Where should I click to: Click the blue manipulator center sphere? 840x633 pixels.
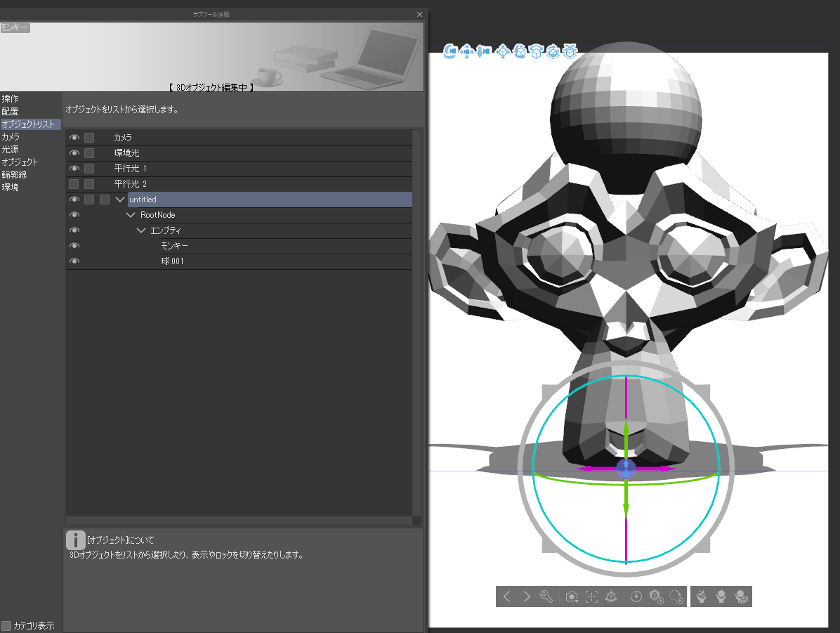(x=626, y=468)
